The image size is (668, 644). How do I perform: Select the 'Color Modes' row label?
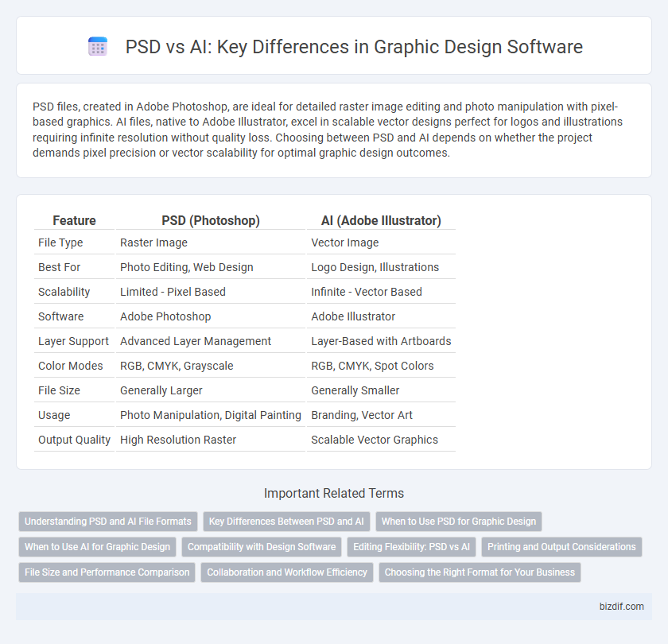70,366
